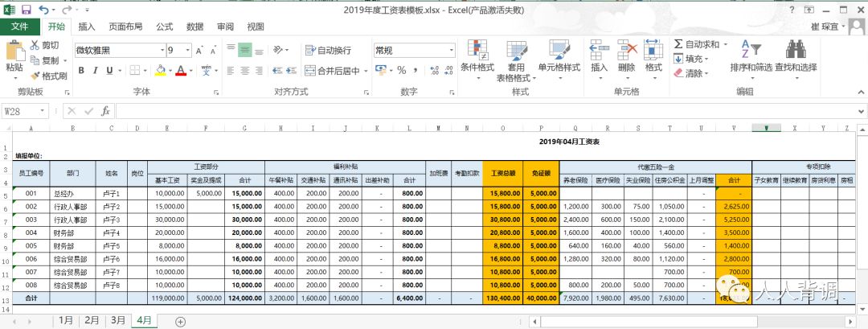The width and height of the screenshot is (868, 329).
Task: Open Find & Select 查找和选择
Action: [796, 61]
